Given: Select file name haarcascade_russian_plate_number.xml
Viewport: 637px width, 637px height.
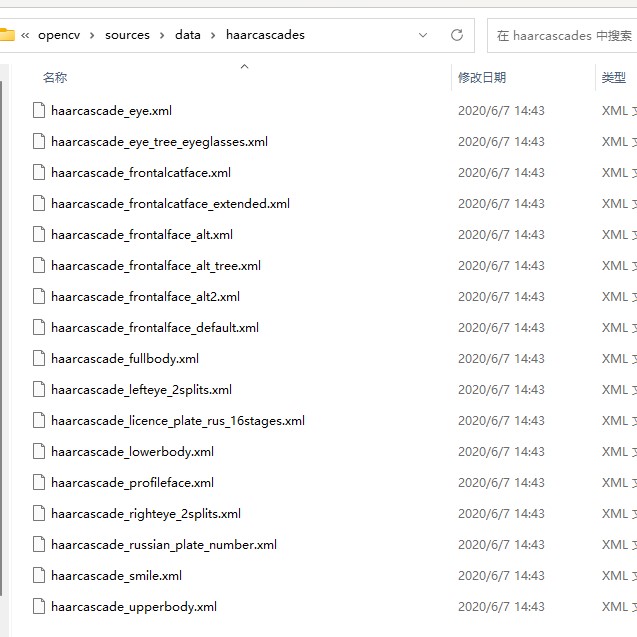Looking at the screenshot, I should (164, 545).
